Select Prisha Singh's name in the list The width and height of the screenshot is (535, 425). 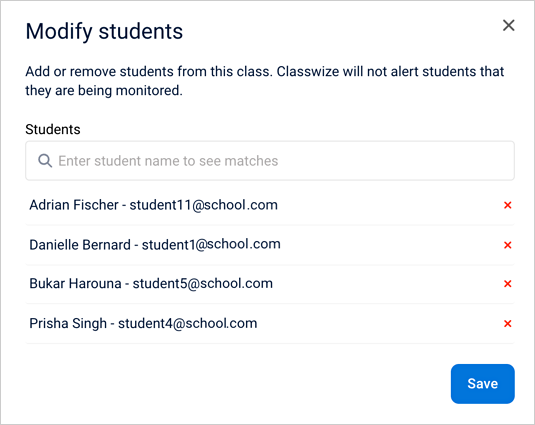[68, 323]
